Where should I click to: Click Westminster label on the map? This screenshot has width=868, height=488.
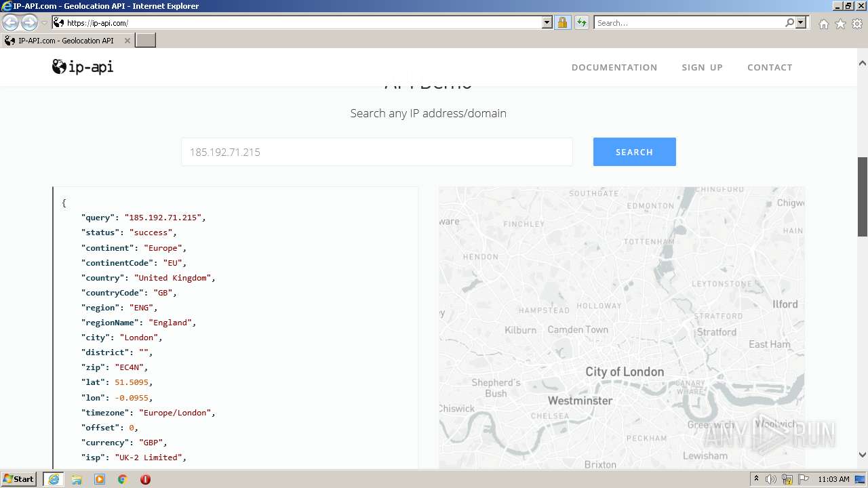[580, 401]
